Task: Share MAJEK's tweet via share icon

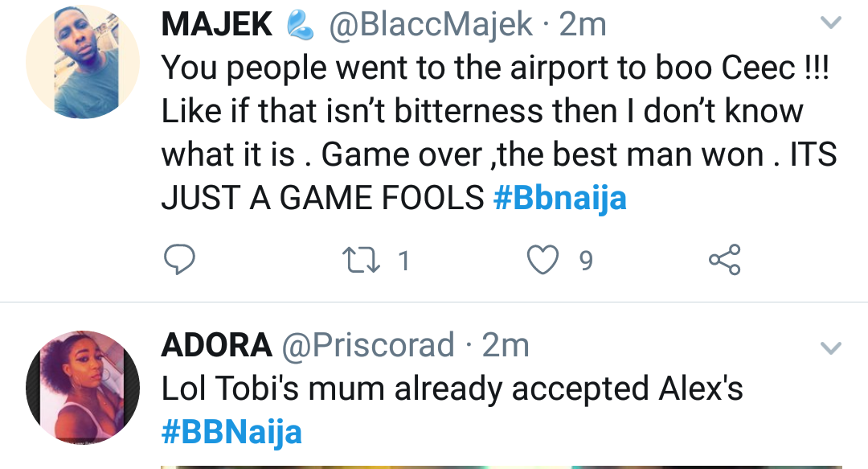Action: (x=723, y=260)
